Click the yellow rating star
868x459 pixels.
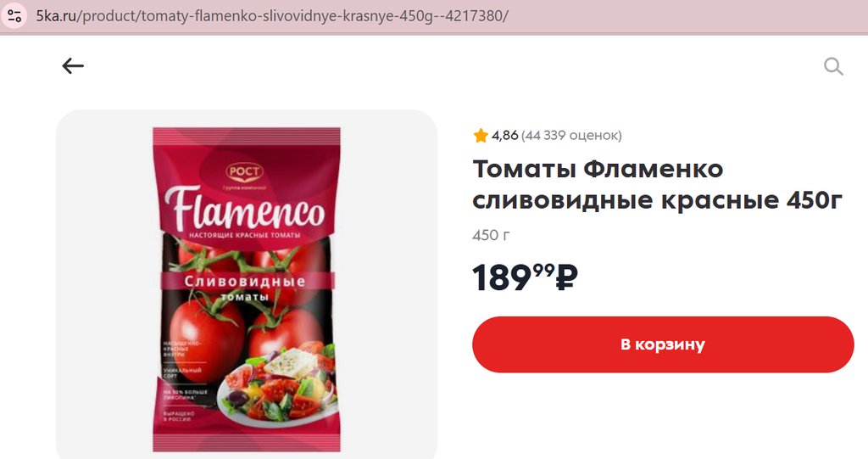coord(481,135)
